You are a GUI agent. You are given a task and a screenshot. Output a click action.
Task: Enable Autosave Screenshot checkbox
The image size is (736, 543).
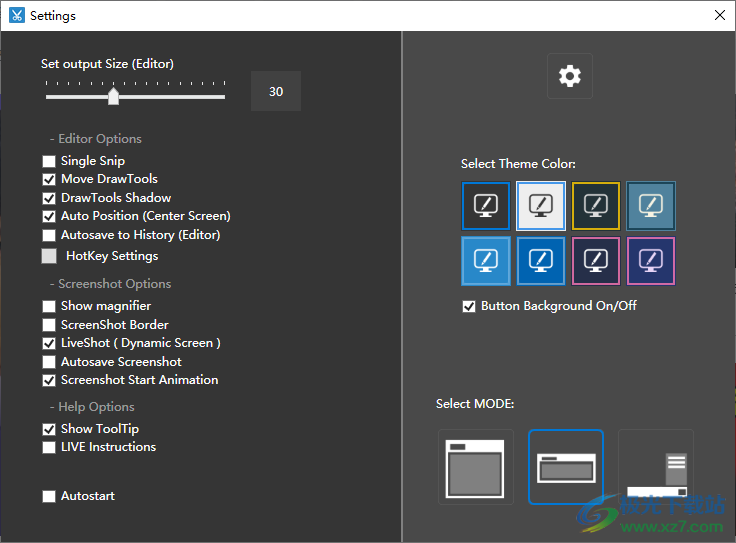pos(49,362)
